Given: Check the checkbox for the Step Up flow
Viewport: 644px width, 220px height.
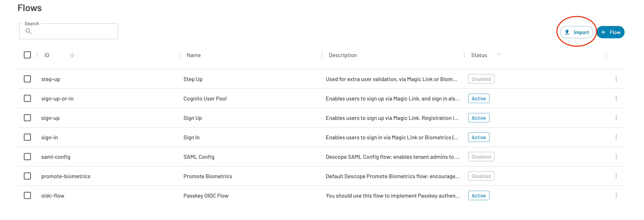Looking at the screenshot, I should [x=27, y=79].
